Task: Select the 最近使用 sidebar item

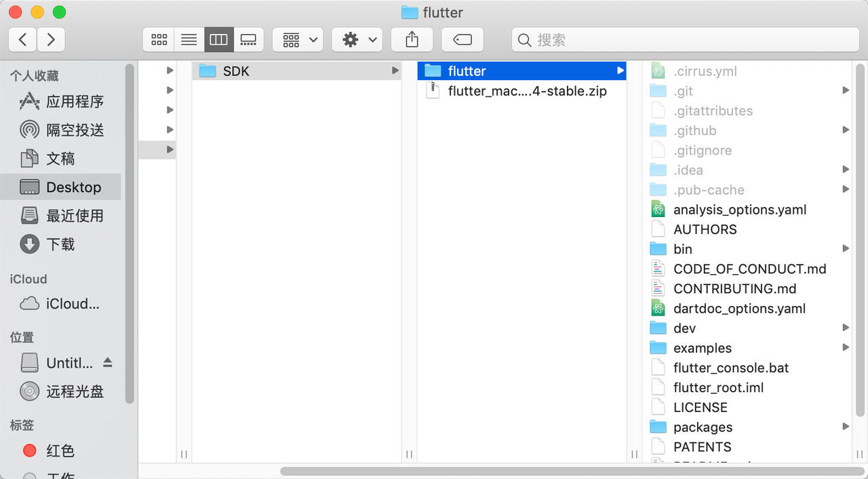Action: pyautogui.click(x=61, y=216)
